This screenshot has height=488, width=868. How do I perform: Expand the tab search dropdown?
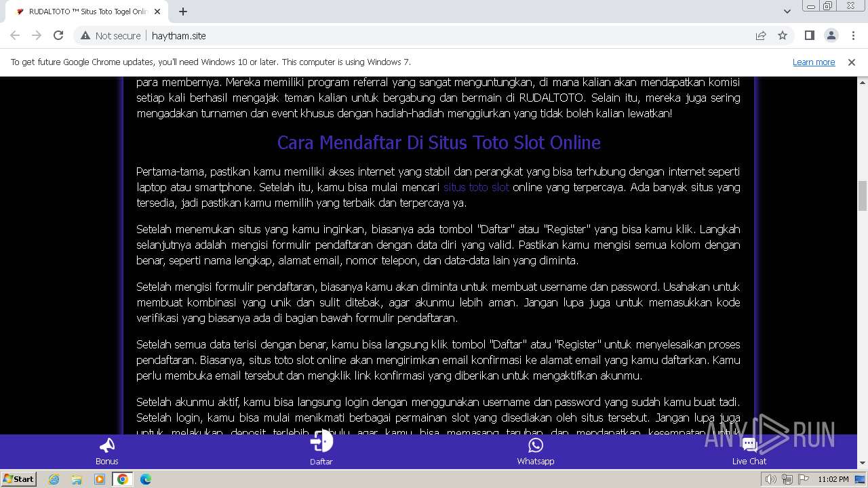point(787,12)
